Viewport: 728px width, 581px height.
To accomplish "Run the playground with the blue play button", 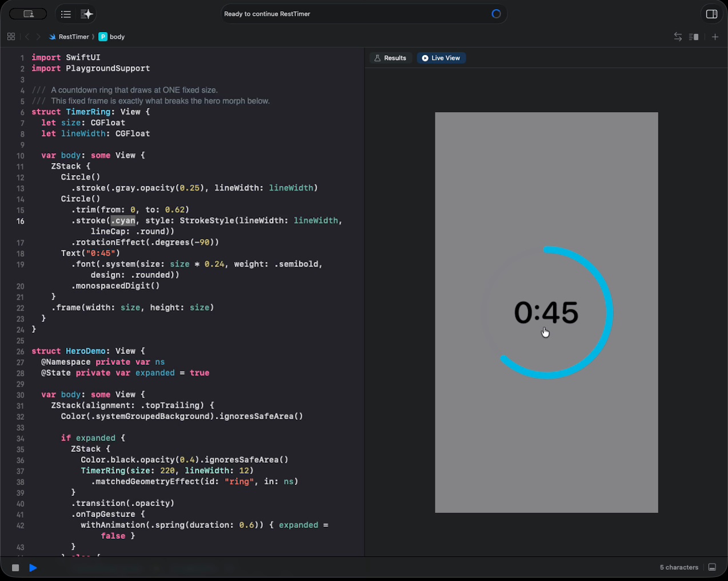I will [33, 568].
